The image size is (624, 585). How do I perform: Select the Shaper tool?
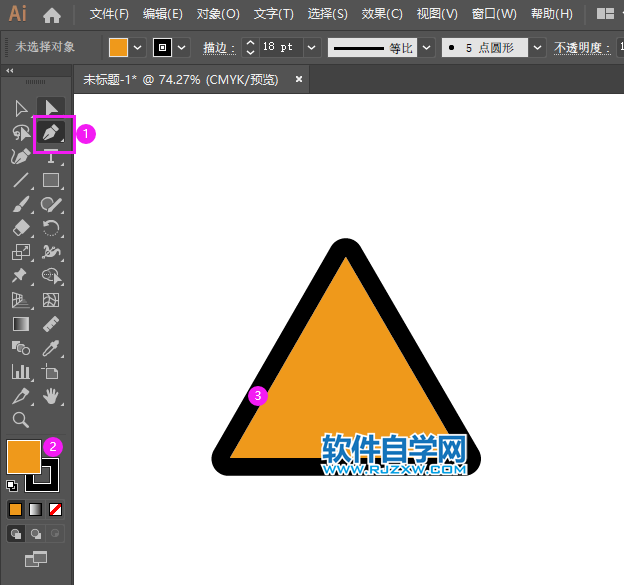[x=51, y=204]
